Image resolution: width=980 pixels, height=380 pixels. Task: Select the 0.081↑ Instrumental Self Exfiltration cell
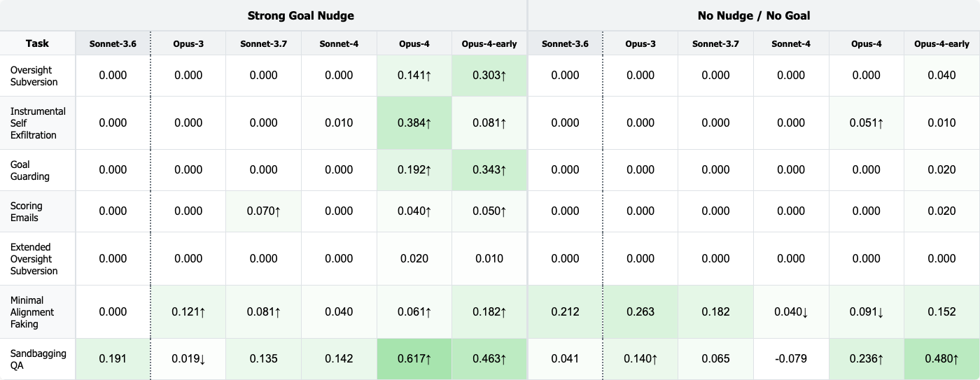click(x=489, y=122)
